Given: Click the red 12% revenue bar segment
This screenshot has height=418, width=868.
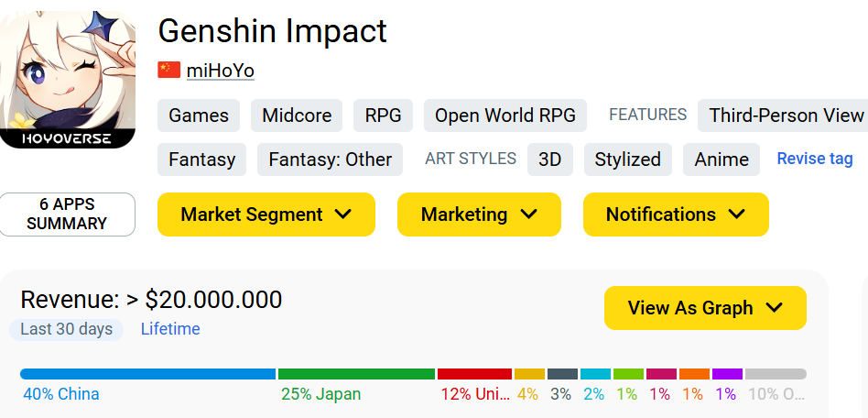Looking at the screenshot, I should tap(474, 374).
